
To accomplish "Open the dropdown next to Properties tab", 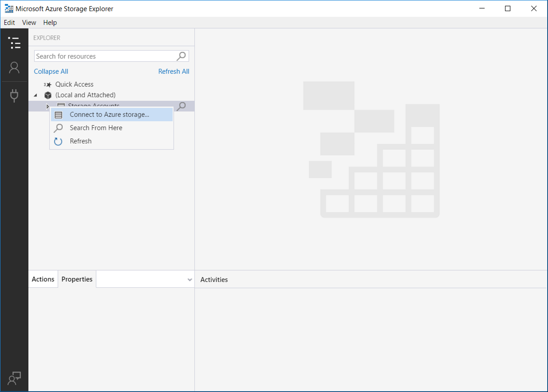I will click(190, 280).
